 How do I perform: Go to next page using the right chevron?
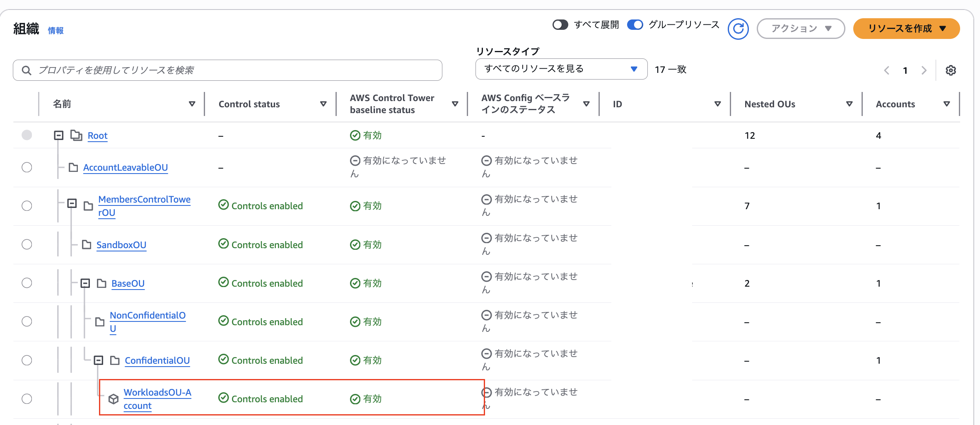pyautogui.click(x=924, y=70)
